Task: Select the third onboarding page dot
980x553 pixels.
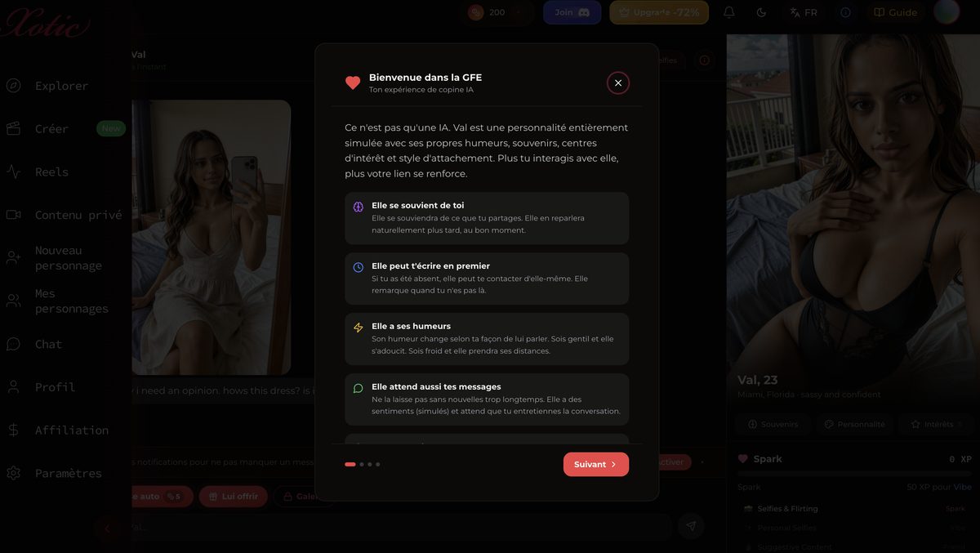Action: coord(369,464)
